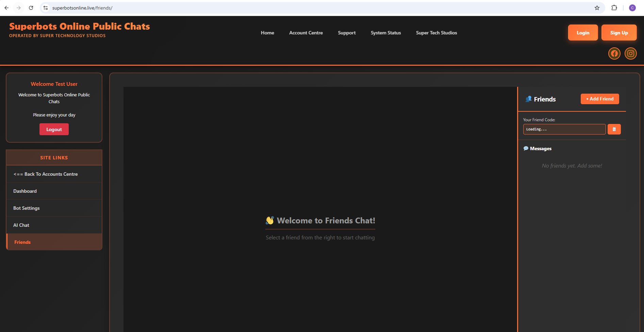Click the Welcome to Friends Chat! heading
Image resolution: width=644 pixels, height=332 pixels.
click(320, 221)
